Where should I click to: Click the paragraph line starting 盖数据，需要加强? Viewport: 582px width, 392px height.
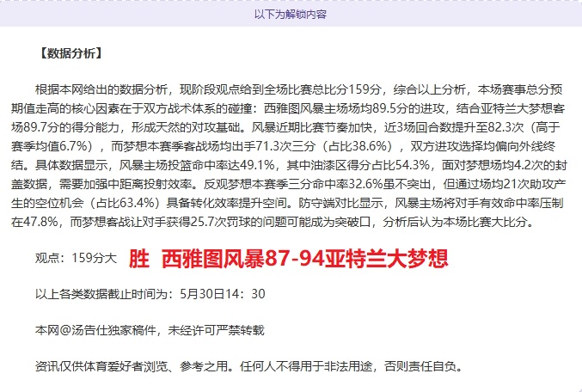pyautogui.click(x=288, y=184)
